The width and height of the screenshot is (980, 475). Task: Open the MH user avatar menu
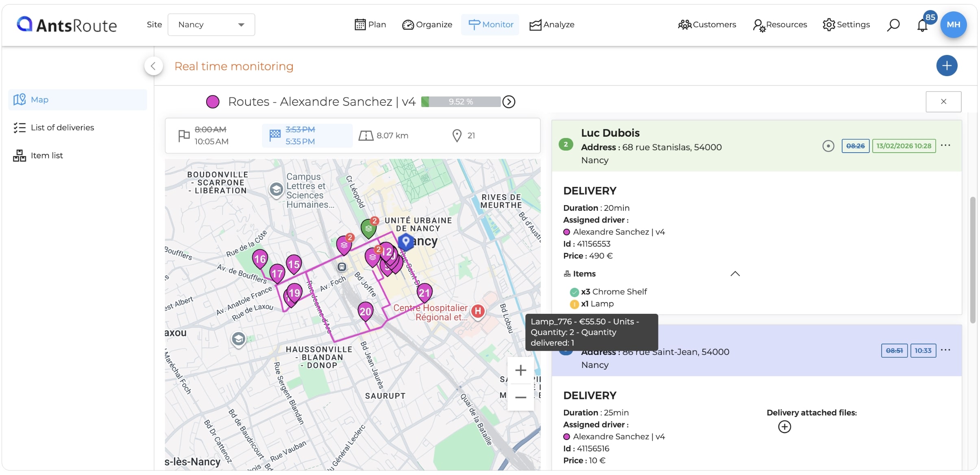pos(953,24)
